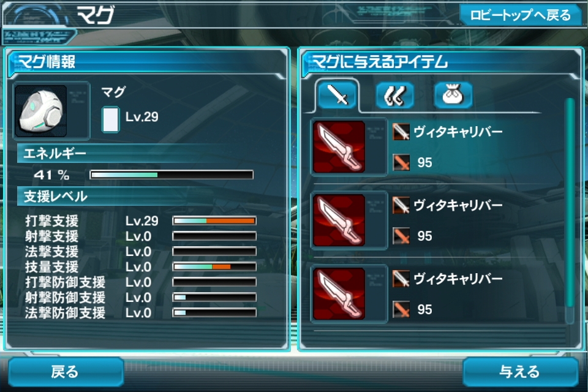Click the 打撃支援 level gauge
The height and width of the screenshot is (392, 588).
click(x=214, y=221)
